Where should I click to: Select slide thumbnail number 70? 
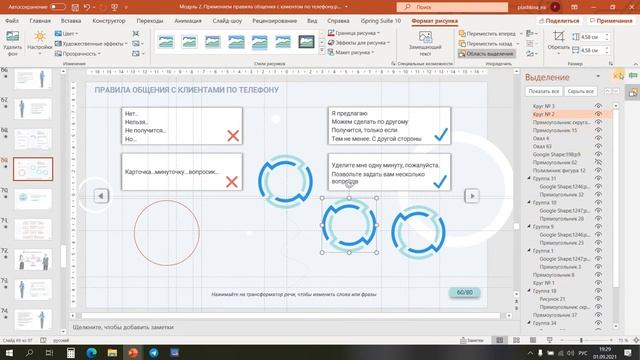[33, 199]
